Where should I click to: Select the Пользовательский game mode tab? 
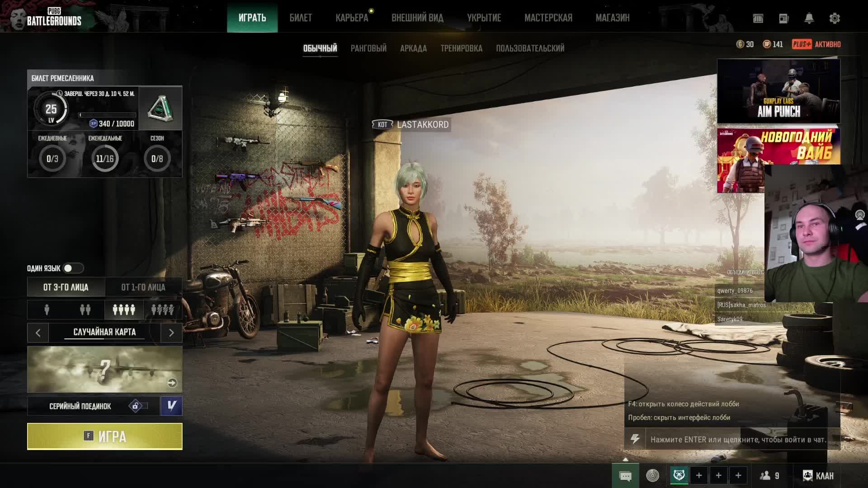(530, 48)
